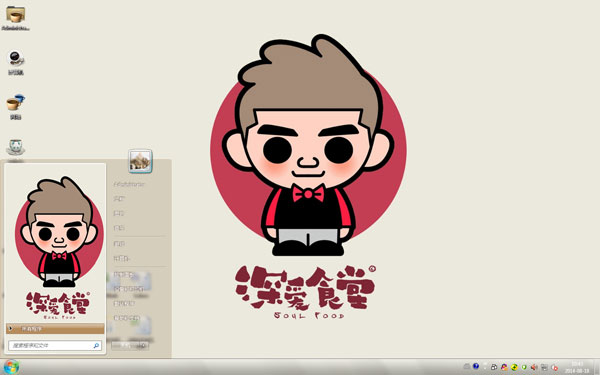Click the yellow-green round tray icon
This screenshot has height=375, width=600.
pos(514,367)
